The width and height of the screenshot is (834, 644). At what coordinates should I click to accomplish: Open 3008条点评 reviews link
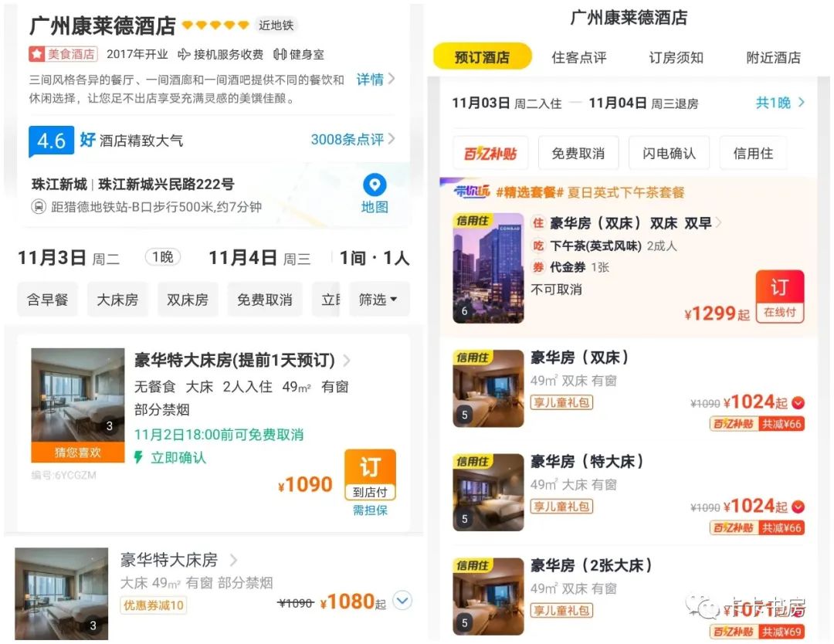coord(353,139)
